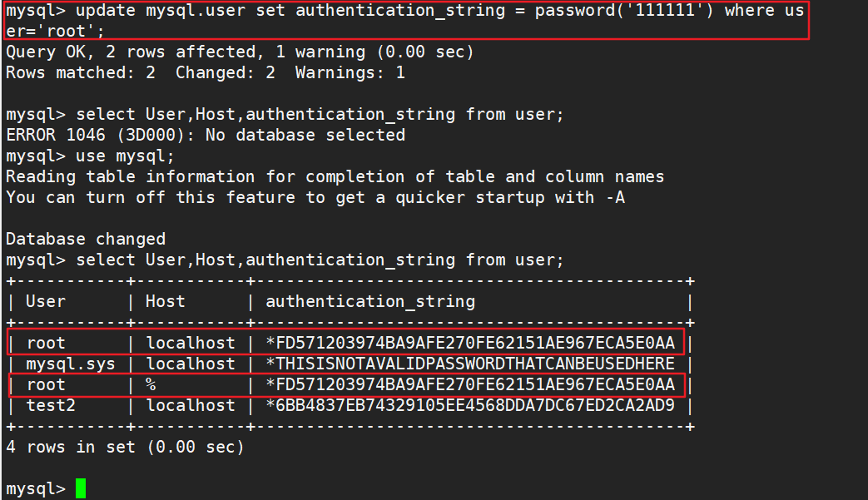Click the THISISNOTAVALIDPASSWORD hash string

pos(470,364)
